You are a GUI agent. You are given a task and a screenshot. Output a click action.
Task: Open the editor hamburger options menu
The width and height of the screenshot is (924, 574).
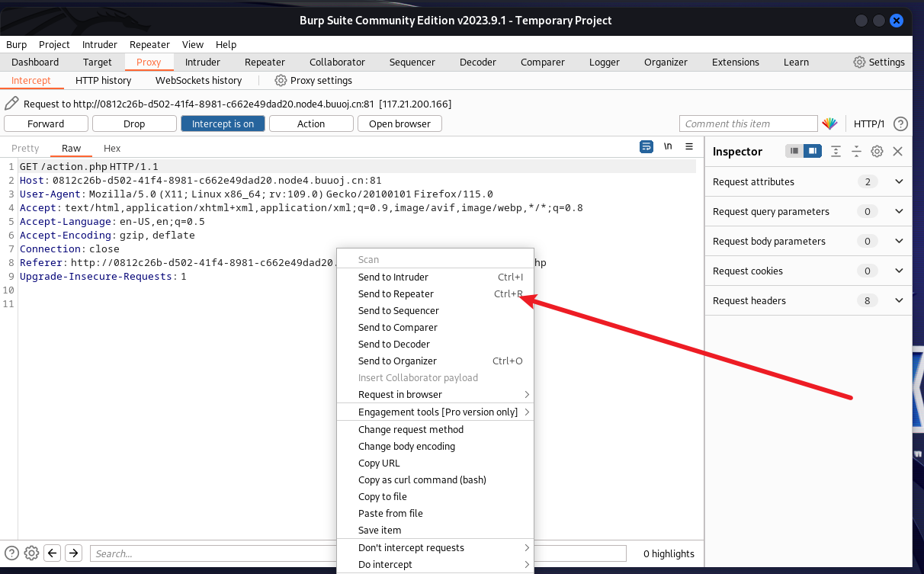tap(689, 146)
